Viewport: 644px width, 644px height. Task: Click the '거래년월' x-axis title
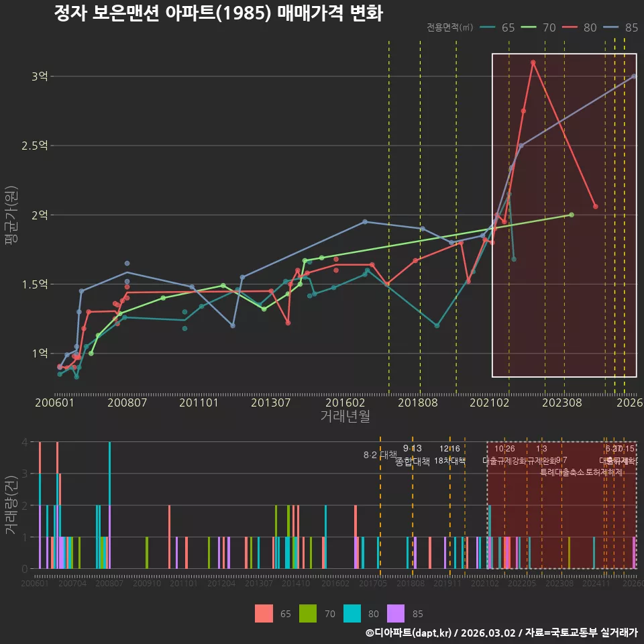(x=345, y=416)
